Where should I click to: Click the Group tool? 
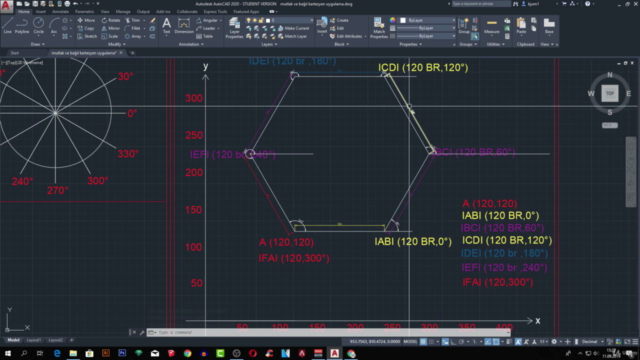(x=464, y=25)
